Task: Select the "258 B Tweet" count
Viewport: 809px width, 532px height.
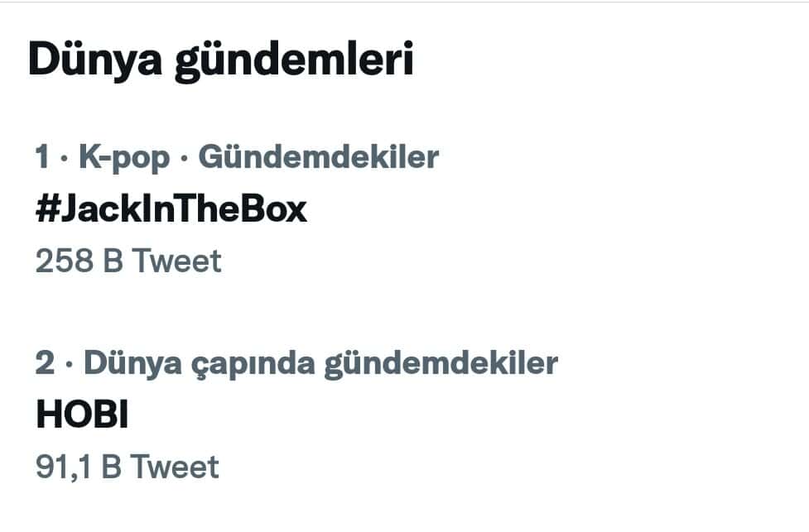Action: (x=128, y=261)
